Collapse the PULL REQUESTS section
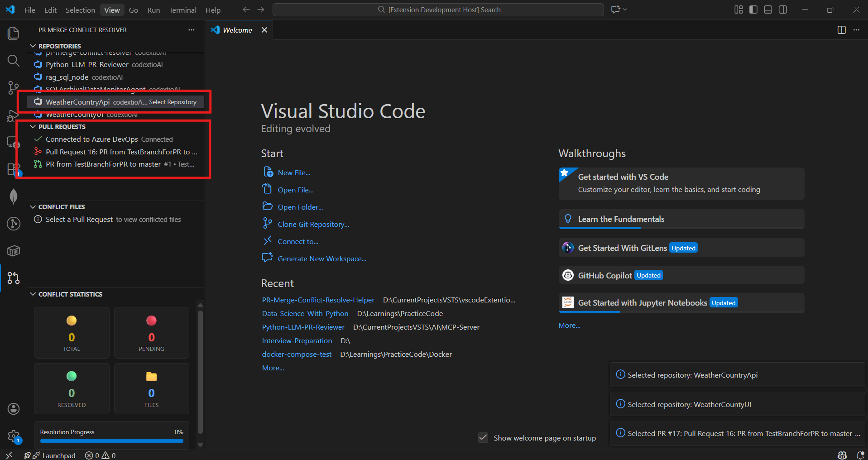 pos(33,127)
